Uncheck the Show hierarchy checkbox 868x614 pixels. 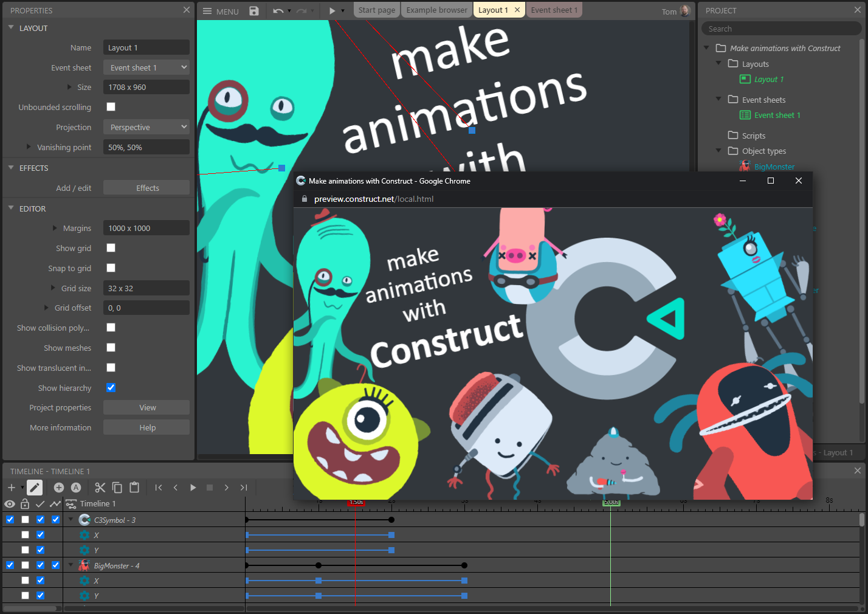point(111,387)
